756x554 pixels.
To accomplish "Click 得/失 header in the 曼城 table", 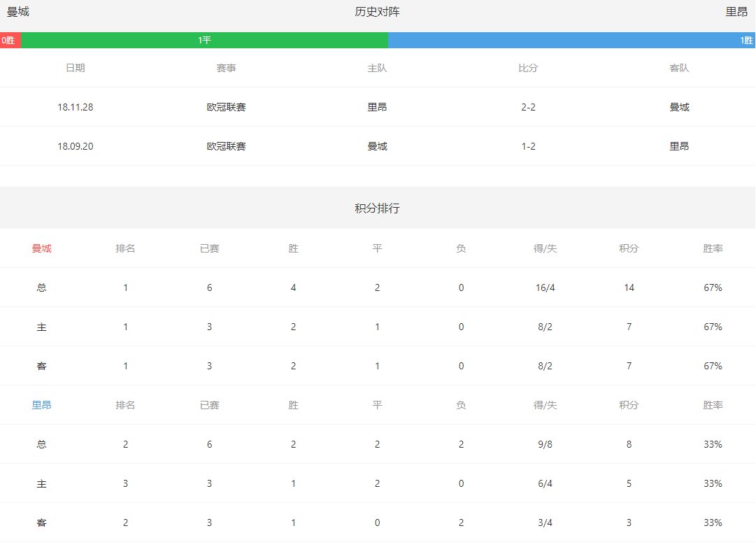I will click(x=545, y=248).
